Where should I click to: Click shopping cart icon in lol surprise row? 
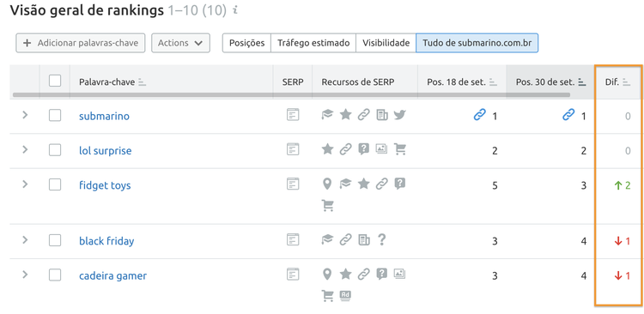399,149
